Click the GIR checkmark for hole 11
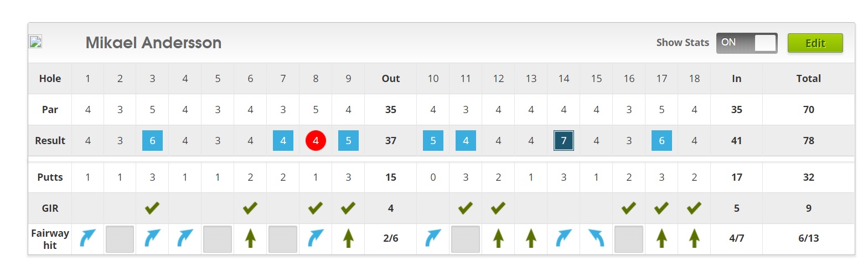This screenshot has height=265, width=868. [466, 208]
